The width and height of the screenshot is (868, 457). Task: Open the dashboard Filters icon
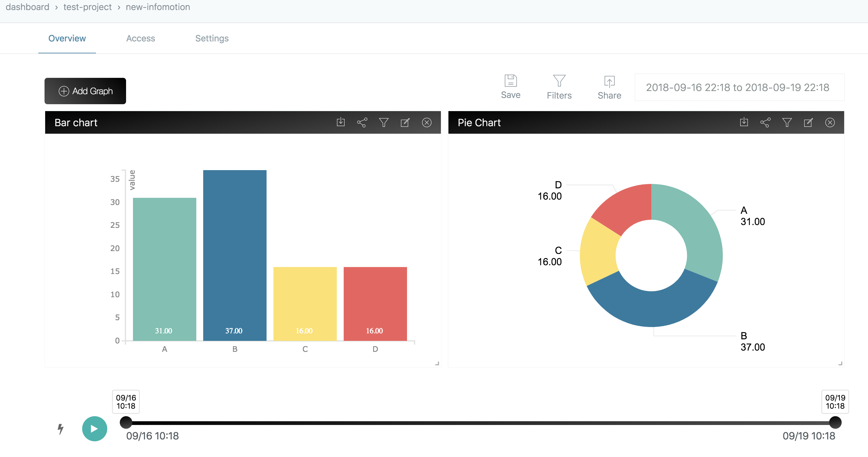pyautogui.click(x=559, y=81)
